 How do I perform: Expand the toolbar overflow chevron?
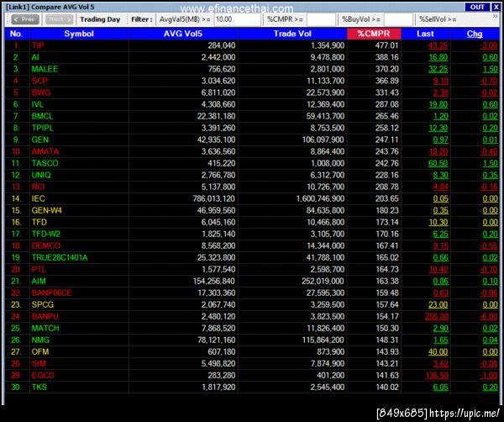(495, 16)
